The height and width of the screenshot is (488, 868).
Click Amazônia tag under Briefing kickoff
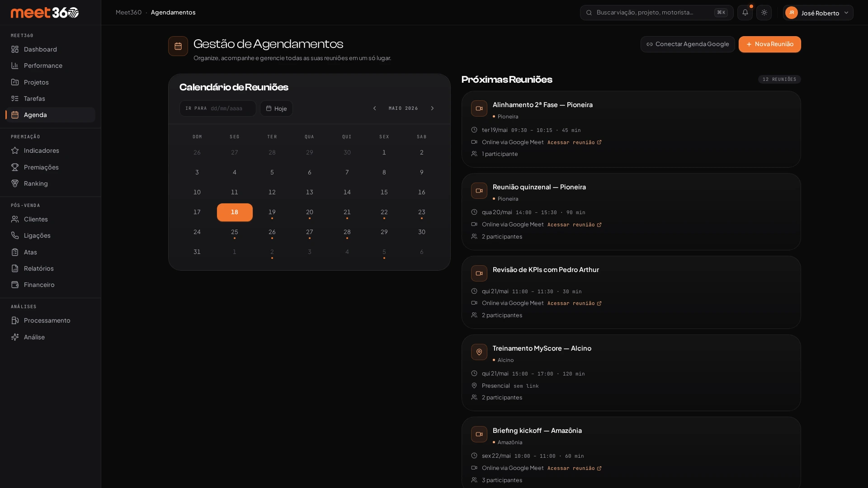pos(507,442)
